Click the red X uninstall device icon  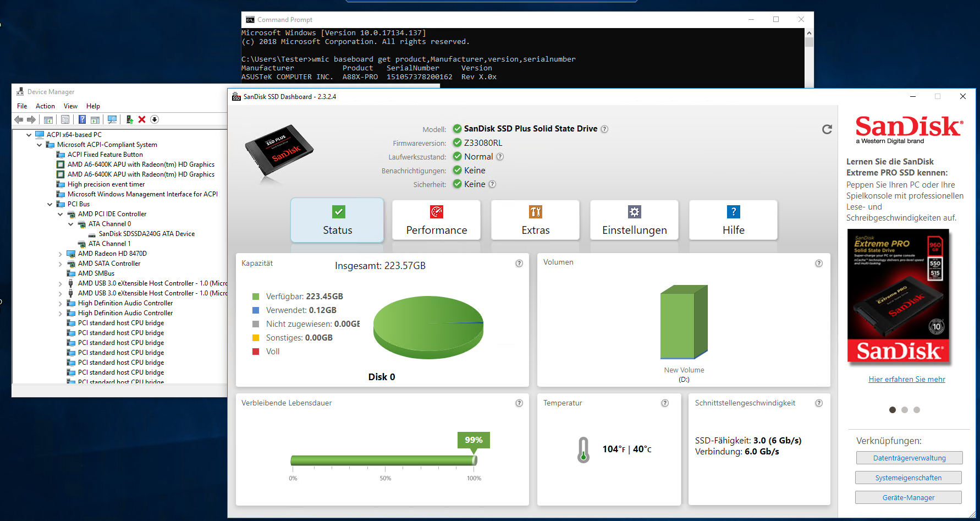(x=142, y=119)
